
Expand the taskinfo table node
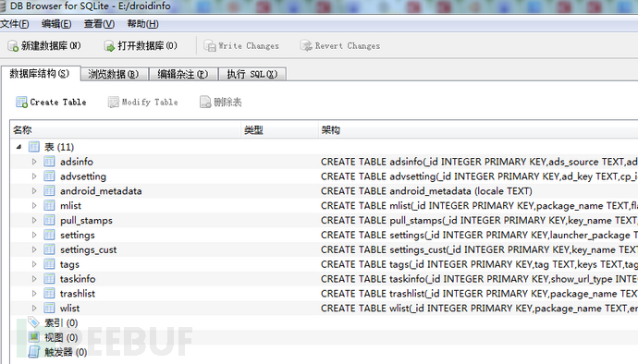pyautogui.click(x=34, y=279)
